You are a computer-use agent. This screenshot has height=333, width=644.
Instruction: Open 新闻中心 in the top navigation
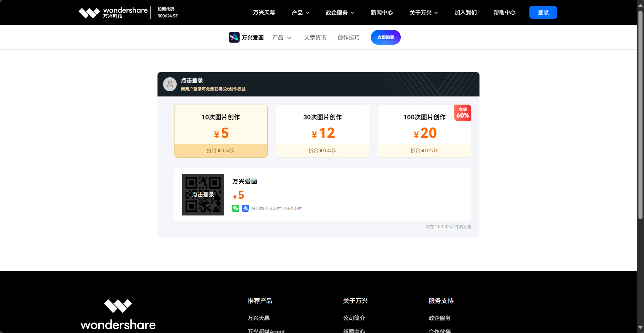382,13
